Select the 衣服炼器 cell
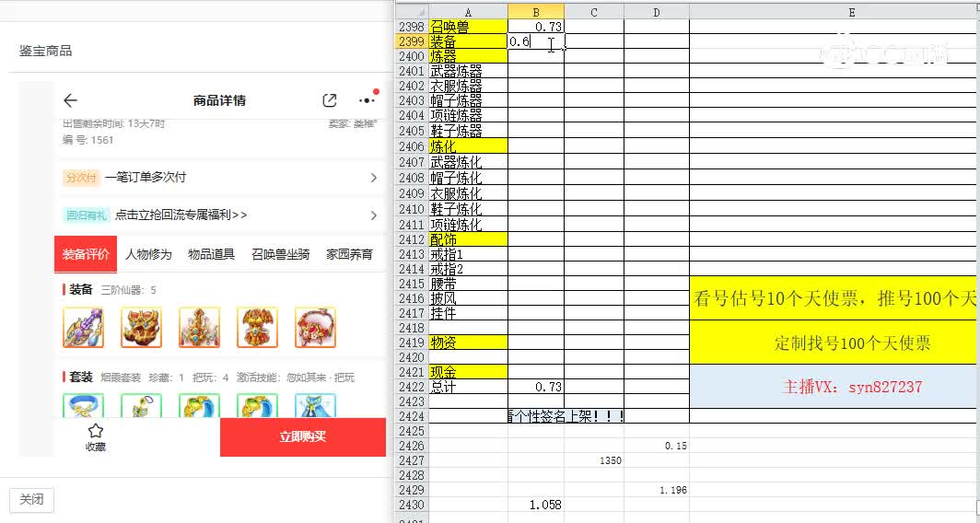Screen dimensions: 980x523 coord(468,86)
